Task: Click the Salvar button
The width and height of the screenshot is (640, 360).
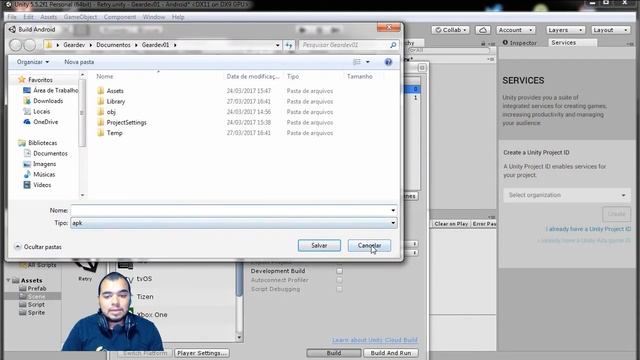Action: click(x=319, y=245)
